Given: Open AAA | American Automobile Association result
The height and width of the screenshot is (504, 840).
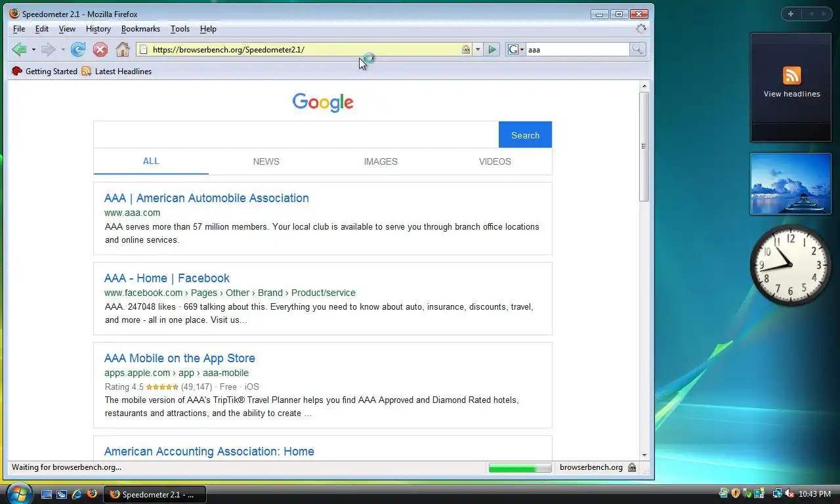Looking at the screenshot, I should [x=206, y=198].
